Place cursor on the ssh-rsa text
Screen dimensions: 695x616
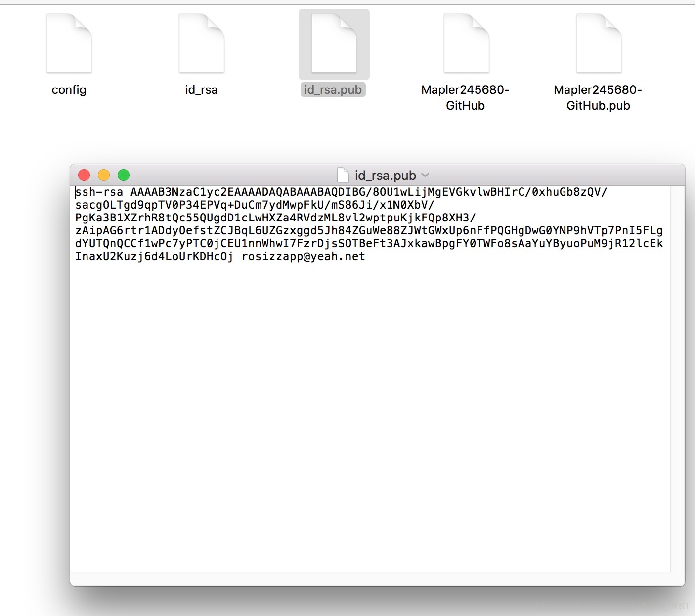pyautogui.click(x=99, y=192)
